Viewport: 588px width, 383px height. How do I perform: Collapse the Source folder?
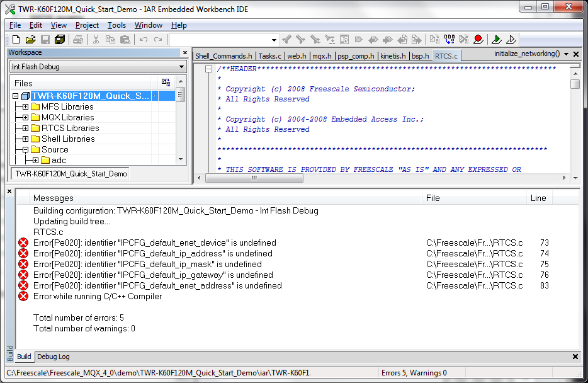coord(26,150)
